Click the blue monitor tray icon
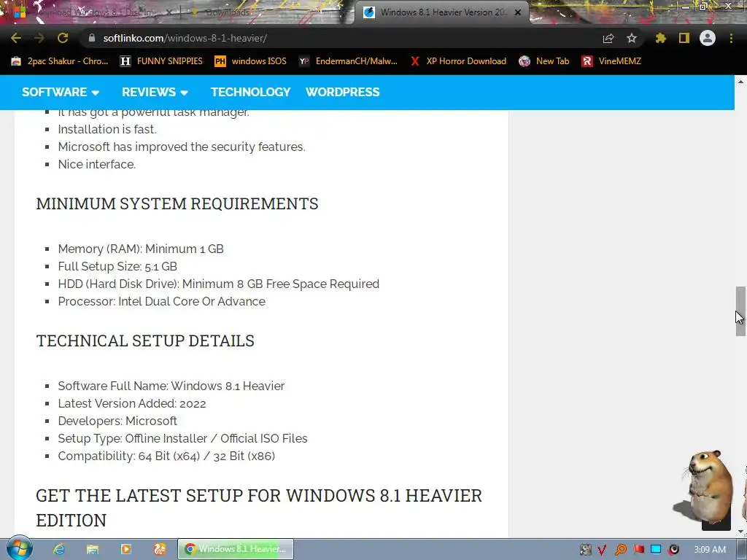The image size is (747, 560). coord(656,550)
